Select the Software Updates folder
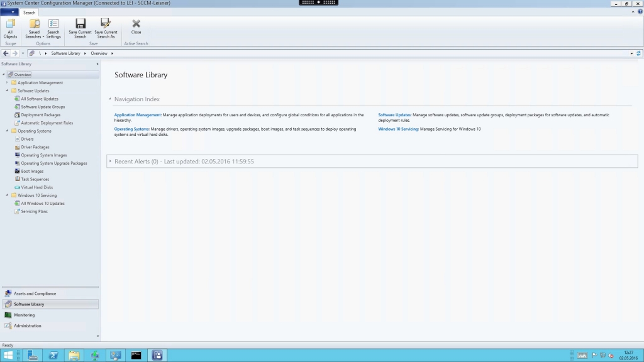The width and height of the screenshot is (644, 362). coord(33,90)
